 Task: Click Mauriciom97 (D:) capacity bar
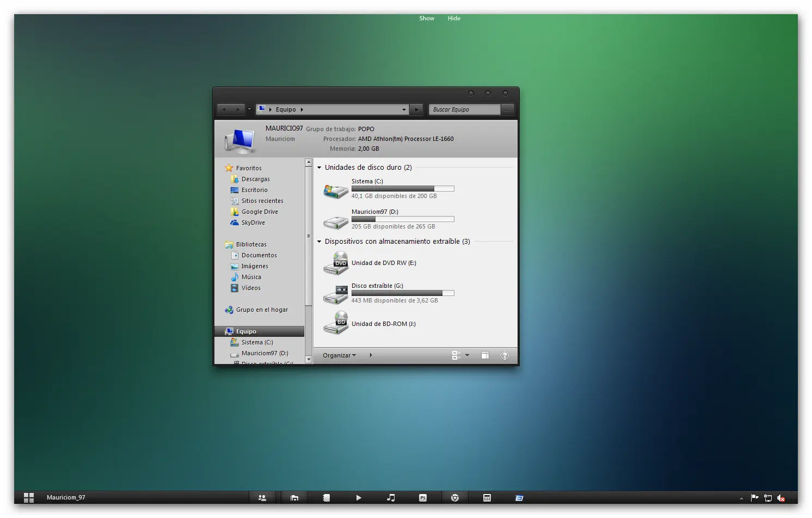403,219
